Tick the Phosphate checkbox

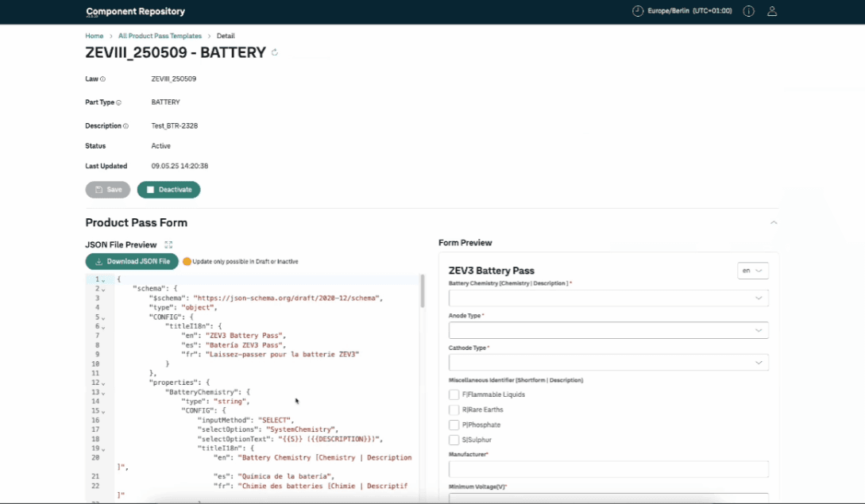point(454,425)
